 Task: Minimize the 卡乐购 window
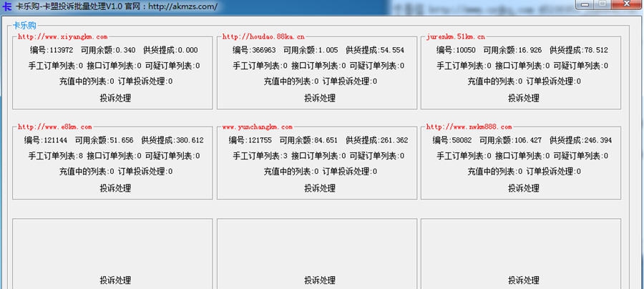[585, 4]
